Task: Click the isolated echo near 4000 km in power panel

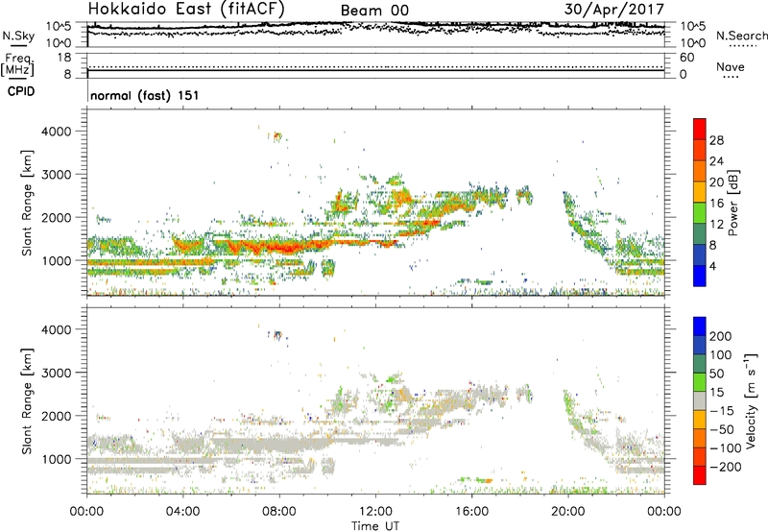Action: tap(277, 135)
